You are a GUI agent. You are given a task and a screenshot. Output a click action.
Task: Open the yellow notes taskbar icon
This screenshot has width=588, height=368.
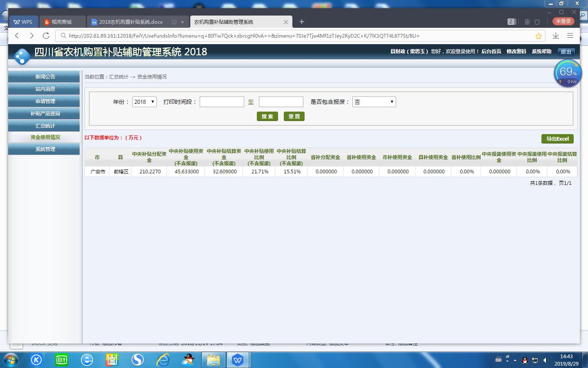pos(112,360)
